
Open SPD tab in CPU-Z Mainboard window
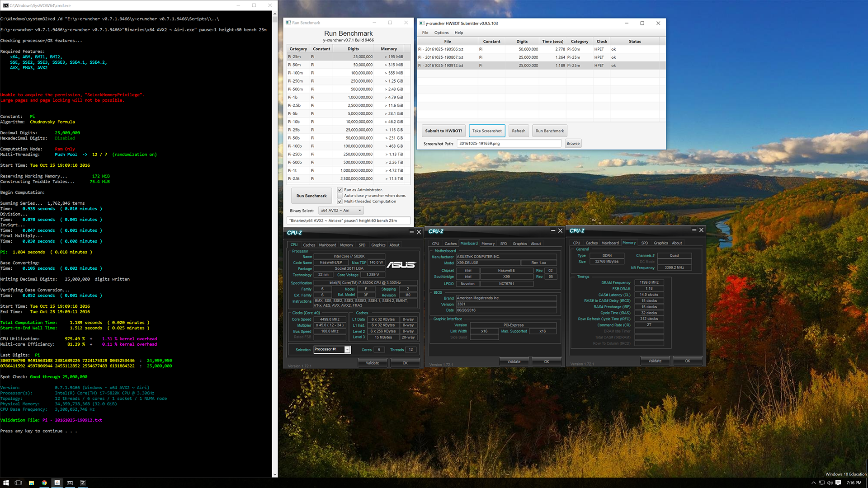(x=503, y=244)
